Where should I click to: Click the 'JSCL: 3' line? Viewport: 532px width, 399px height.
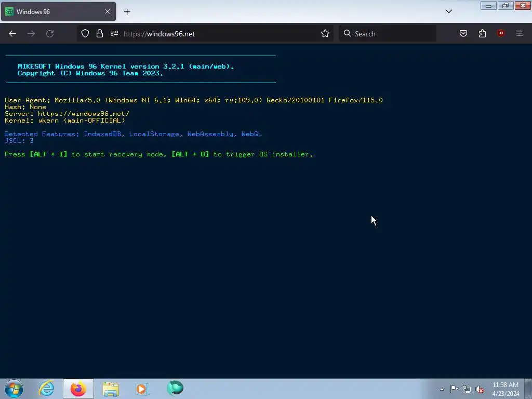(x=19, y=141)
